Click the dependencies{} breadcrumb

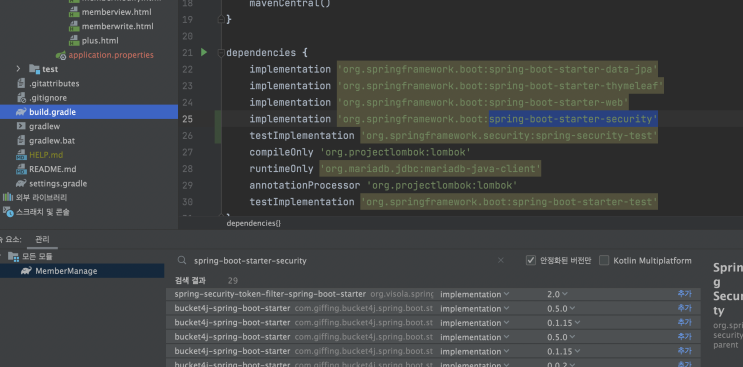pos(254,223)
